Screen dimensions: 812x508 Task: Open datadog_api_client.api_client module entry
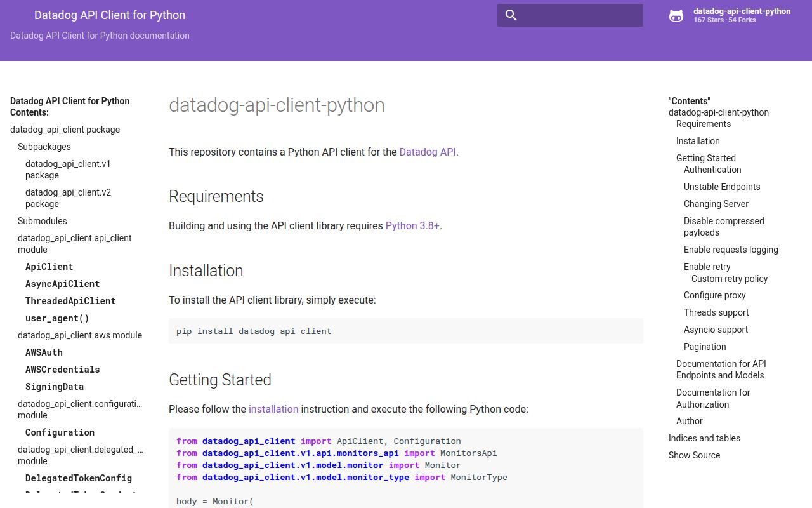pos(75,244)
